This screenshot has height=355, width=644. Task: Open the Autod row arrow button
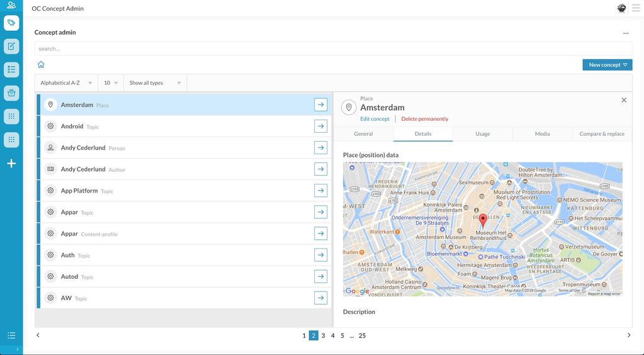click(x=321, y=276)
